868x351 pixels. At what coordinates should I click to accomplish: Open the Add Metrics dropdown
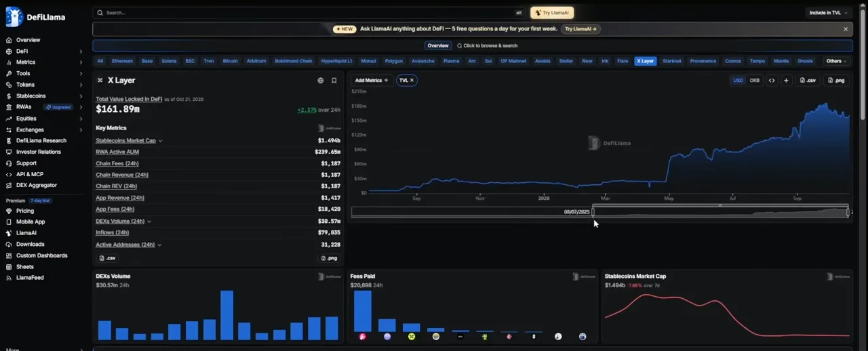click(x=372, y=80)
